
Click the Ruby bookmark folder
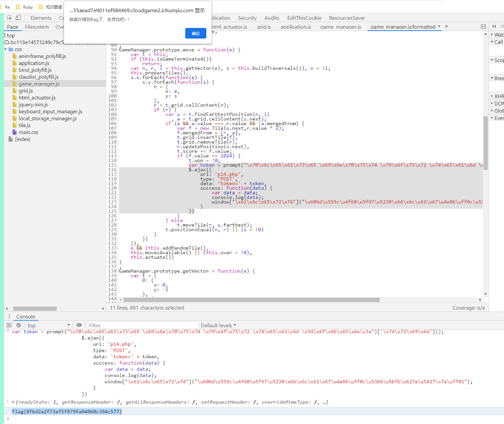click(x=24, y=7)
